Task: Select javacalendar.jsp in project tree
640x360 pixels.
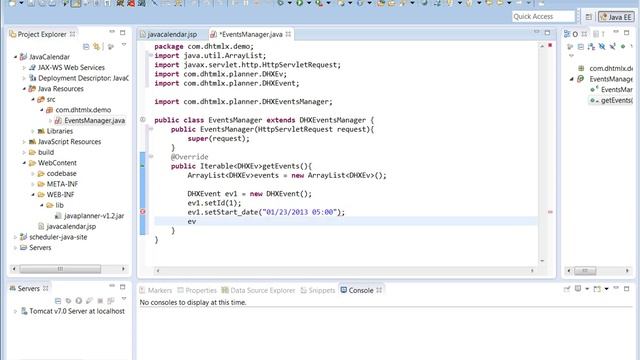Action: pos(67,227)
